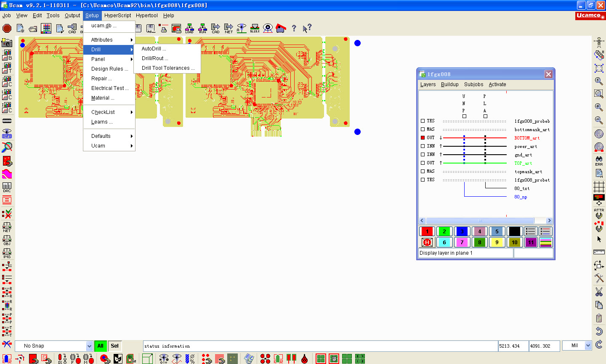Click the INFO sidebar icon
Image resolution: width=606 pixels, height=364 pixels.
click(7, 133)
